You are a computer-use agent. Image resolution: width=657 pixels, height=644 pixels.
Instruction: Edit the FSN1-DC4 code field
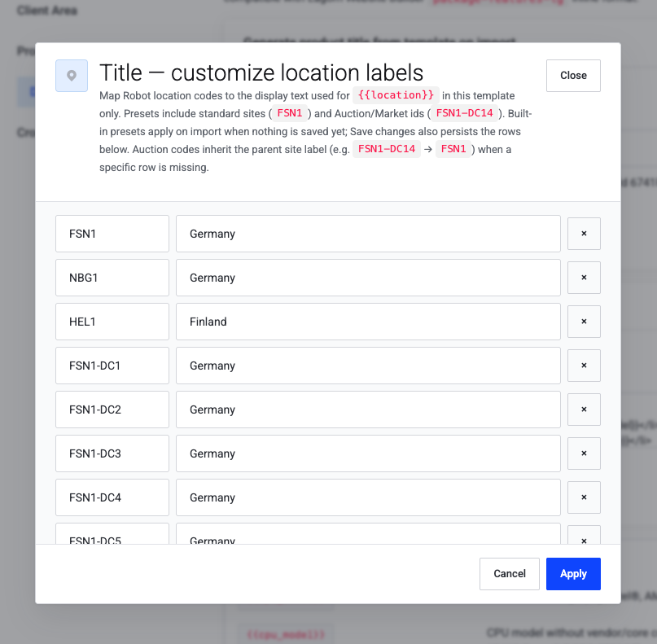pyautogui.click(x=112, y=497)
